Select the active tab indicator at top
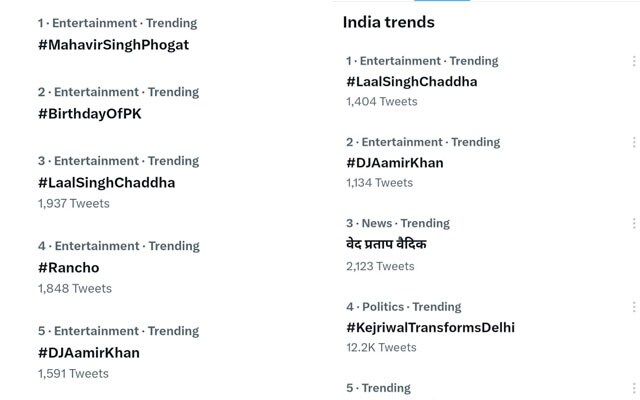Viewport: 640px width, 400px height. 442,0
